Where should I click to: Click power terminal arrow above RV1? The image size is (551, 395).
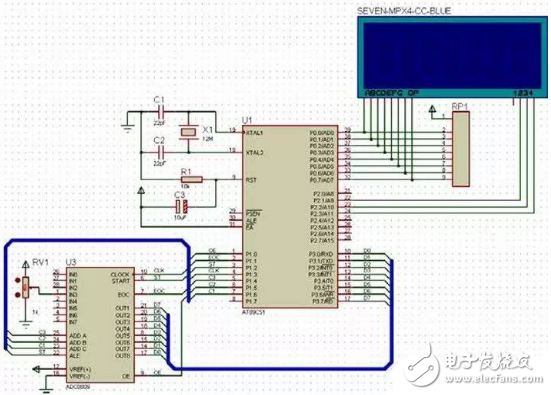pyautogui.click(x=26, y=265)
